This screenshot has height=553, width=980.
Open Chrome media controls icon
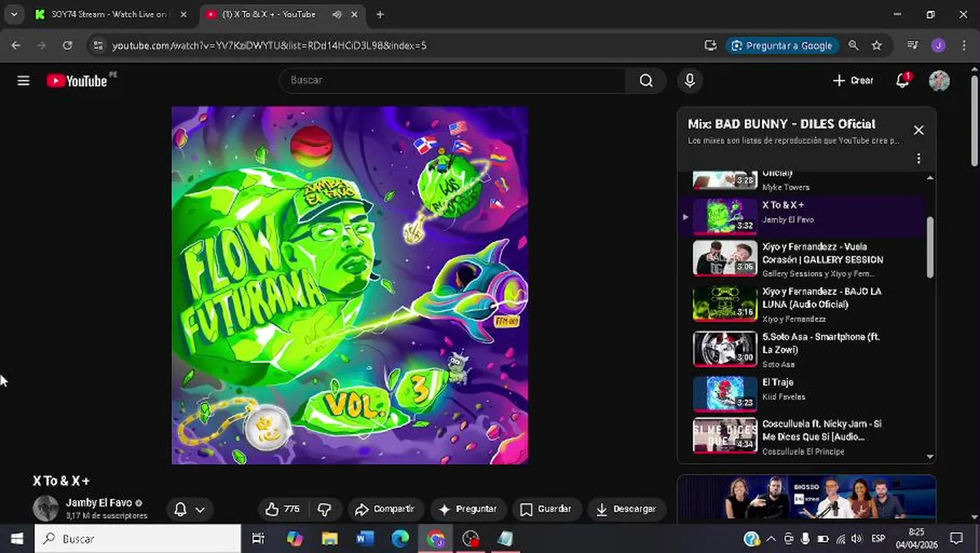pos(912,45)
